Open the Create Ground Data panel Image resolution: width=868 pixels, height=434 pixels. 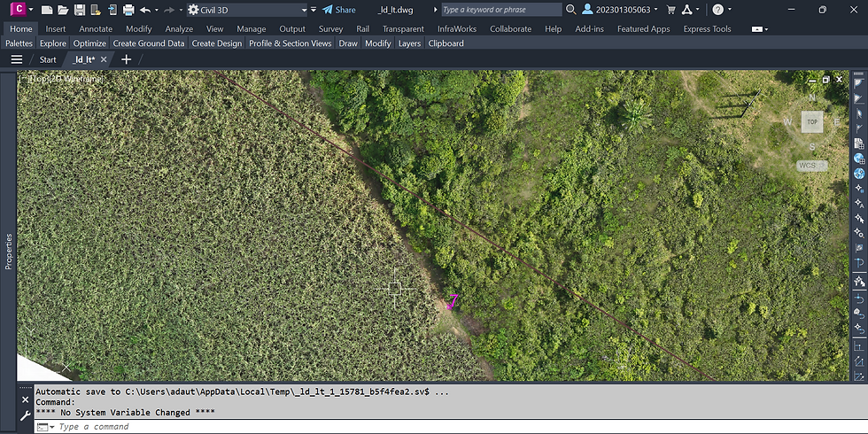coord(149,43)
